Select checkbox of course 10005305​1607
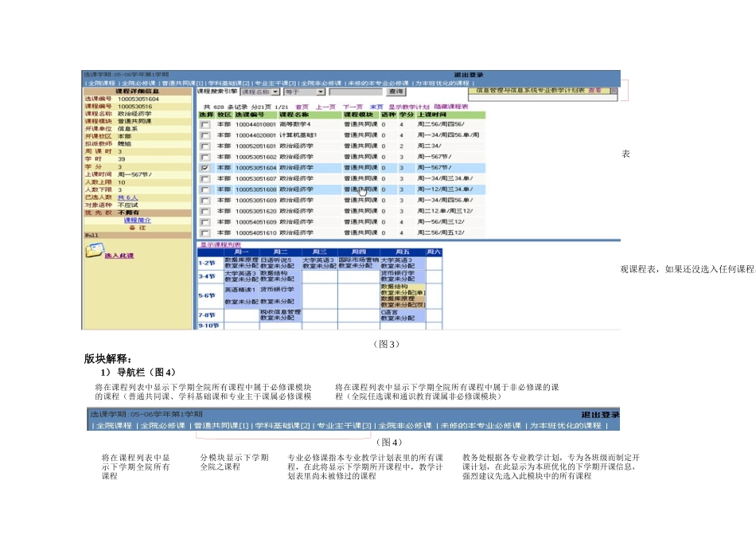Viewport: 756px width, 535px height. pyautogui.click(x=205, y=179)
